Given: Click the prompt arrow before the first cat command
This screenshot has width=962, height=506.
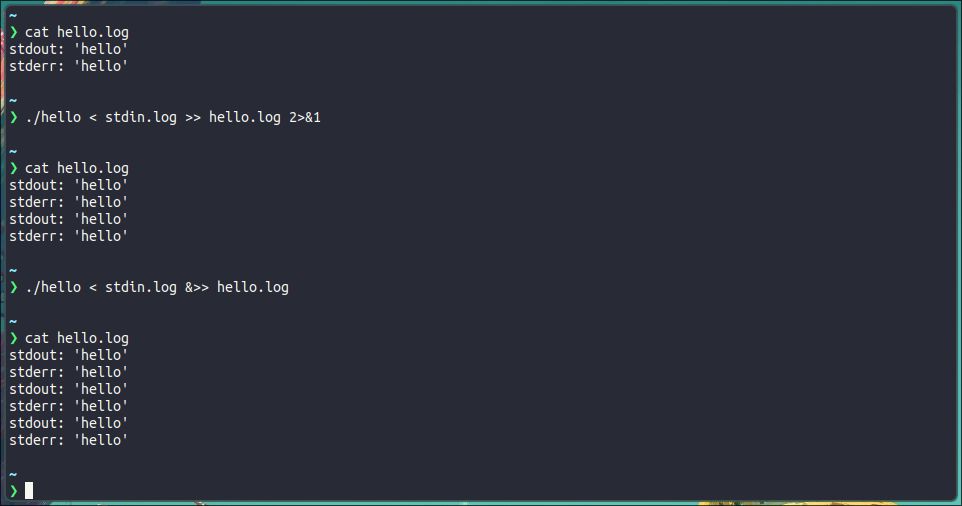Looking at the screenshot, I should click(14, 32).
